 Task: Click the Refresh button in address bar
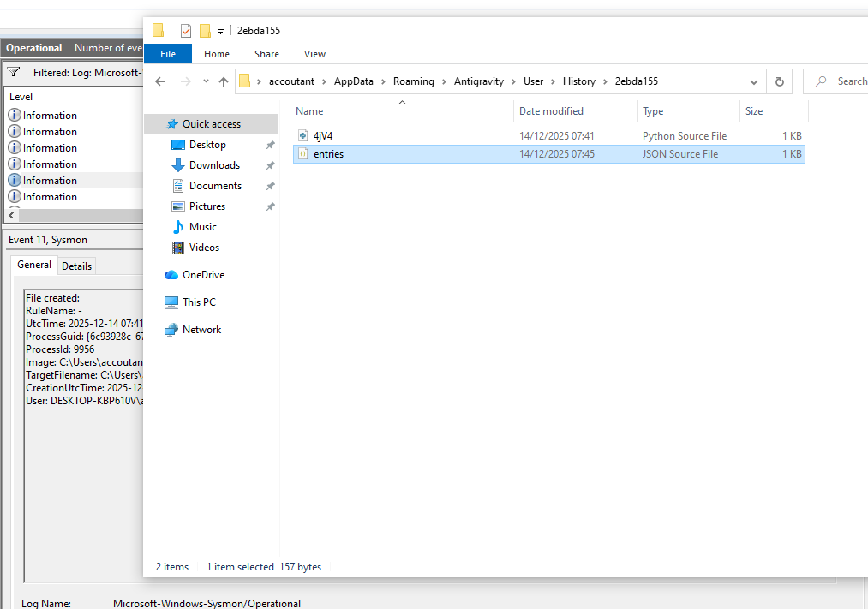click(779, 81)
